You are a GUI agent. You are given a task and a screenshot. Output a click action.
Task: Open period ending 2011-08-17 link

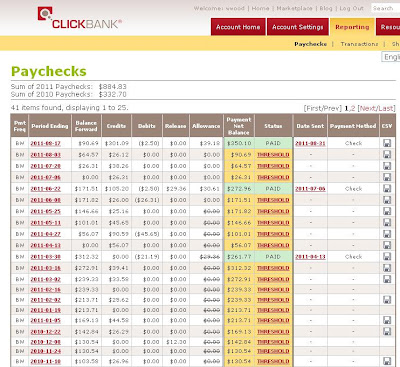point(46,143)
